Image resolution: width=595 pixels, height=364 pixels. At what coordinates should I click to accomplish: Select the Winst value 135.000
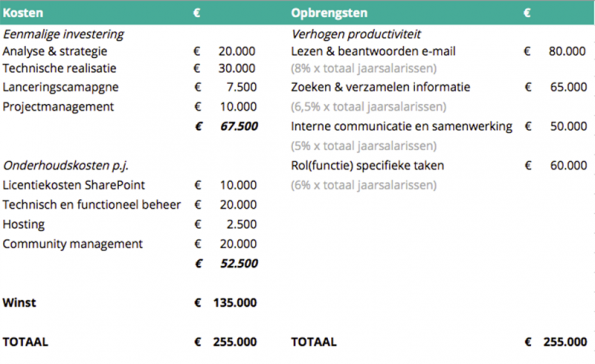(x=235, y=303)
